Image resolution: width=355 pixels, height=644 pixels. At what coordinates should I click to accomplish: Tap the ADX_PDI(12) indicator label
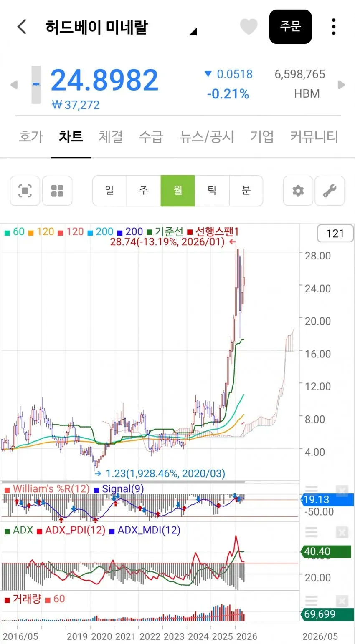[71, 531]
